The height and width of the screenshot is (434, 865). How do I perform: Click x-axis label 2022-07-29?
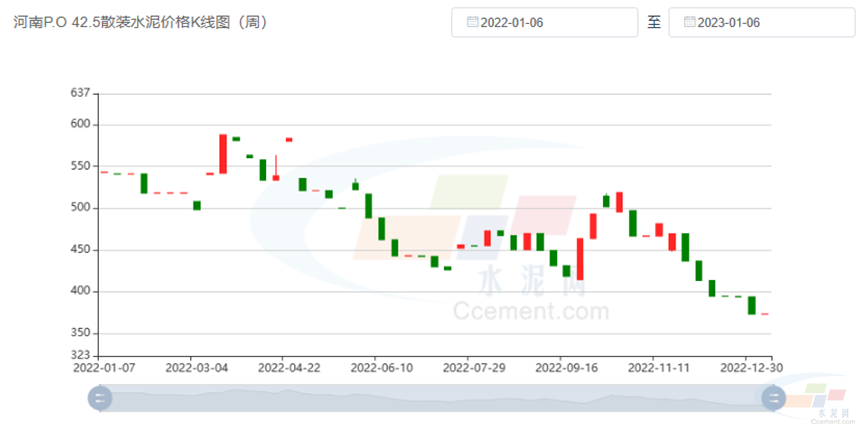(x=474, y=368)
